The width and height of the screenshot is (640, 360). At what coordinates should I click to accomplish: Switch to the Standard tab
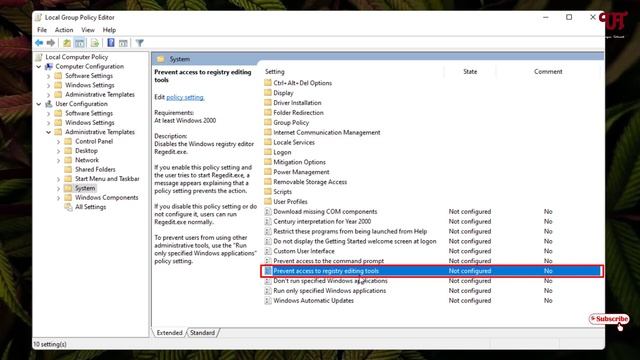[202, 333]
